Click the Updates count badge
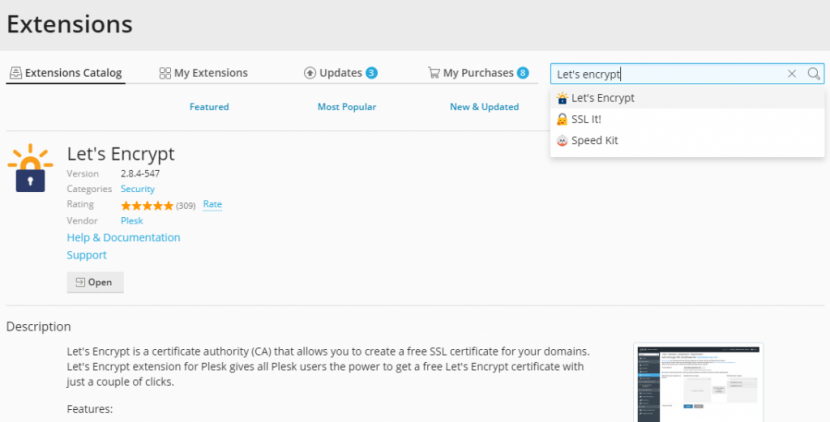The height and width of the screenshot is (422, 830). pos(372,73)
